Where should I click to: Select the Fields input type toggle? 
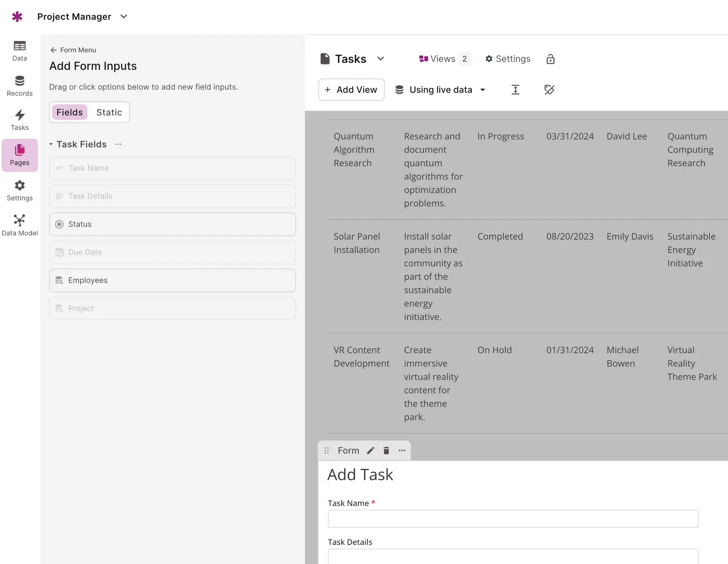69,112
